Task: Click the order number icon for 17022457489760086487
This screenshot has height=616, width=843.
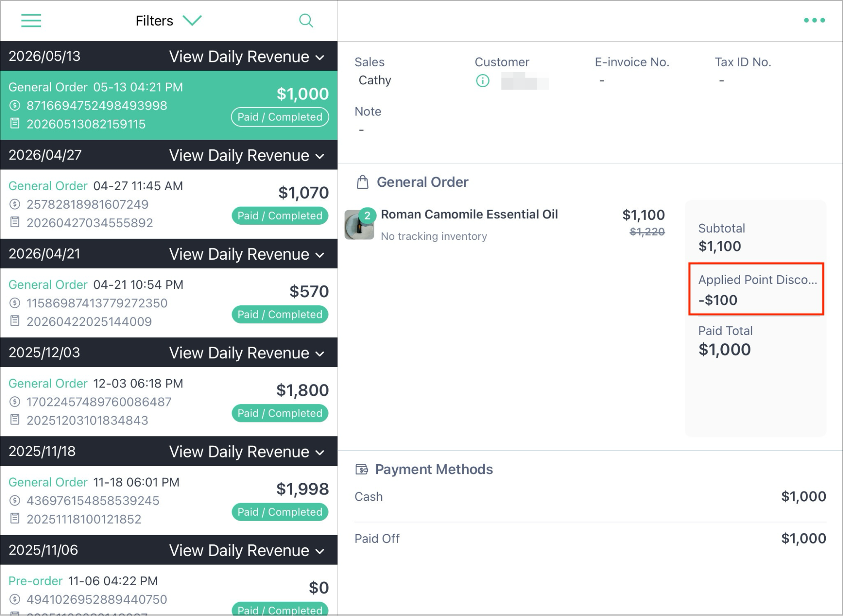Action: pos(15,402)
